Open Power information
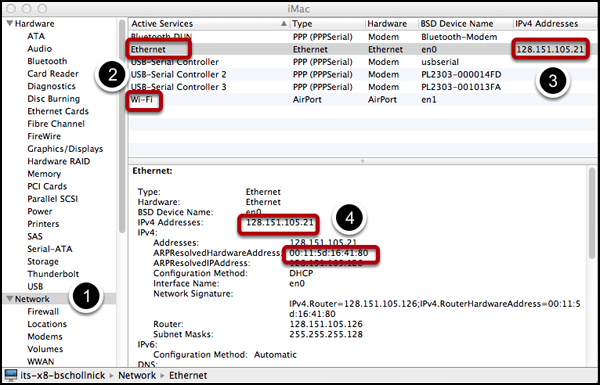This screenshot has height=385, width=600. click(39, 212)
